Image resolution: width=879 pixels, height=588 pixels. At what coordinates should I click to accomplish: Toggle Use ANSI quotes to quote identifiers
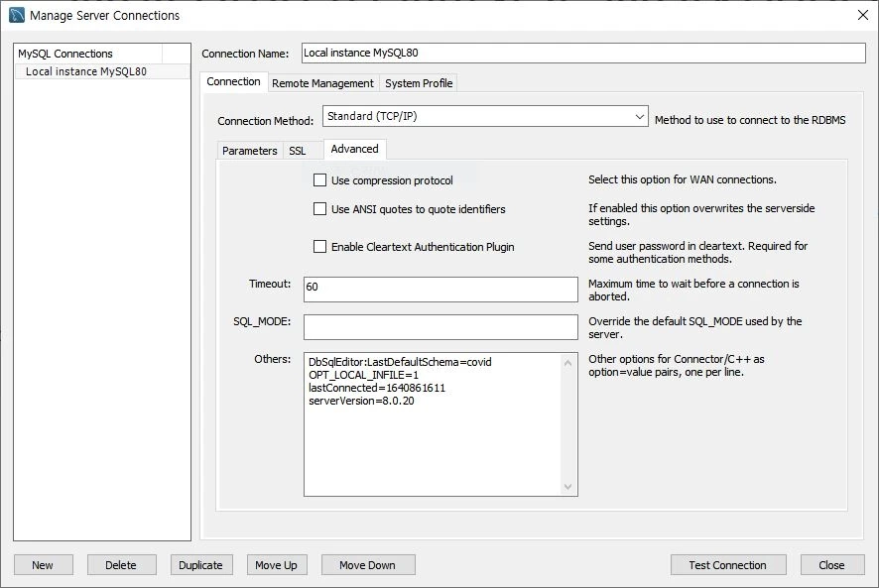[319, 209]
